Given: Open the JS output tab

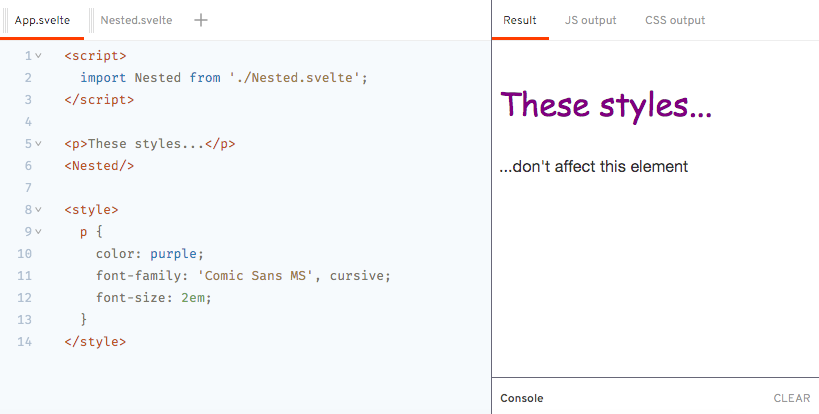Looking at the screenshot, I should [590, 20].
